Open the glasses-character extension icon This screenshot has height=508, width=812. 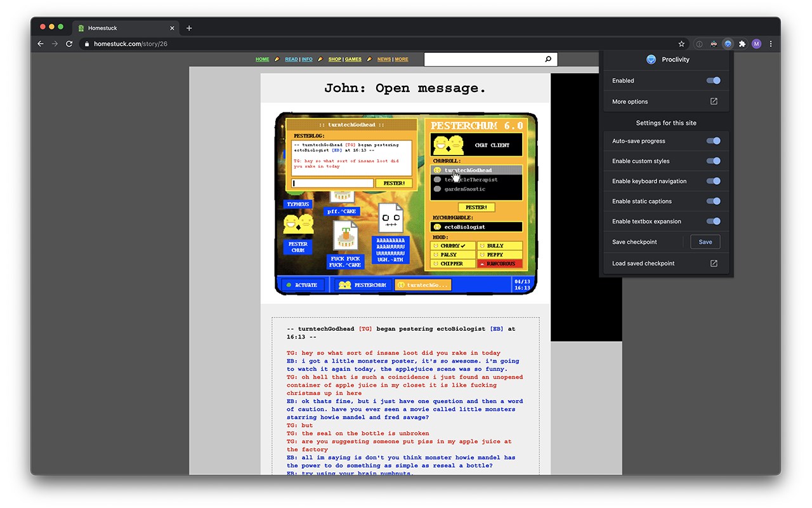714,44
